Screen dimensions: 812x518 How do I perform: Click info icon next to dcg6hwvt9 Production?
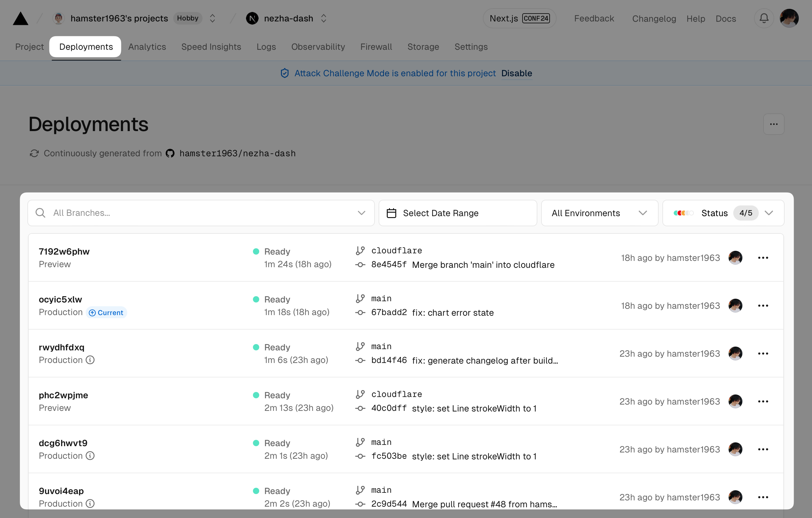[90, 456]
